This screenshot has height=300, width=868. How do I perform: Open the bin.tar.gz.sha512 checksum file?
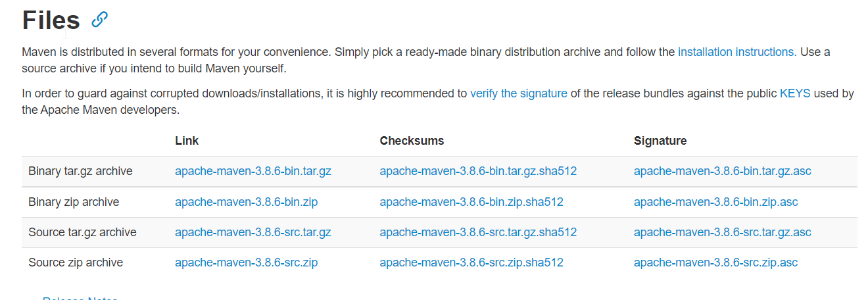coord(477,171)
